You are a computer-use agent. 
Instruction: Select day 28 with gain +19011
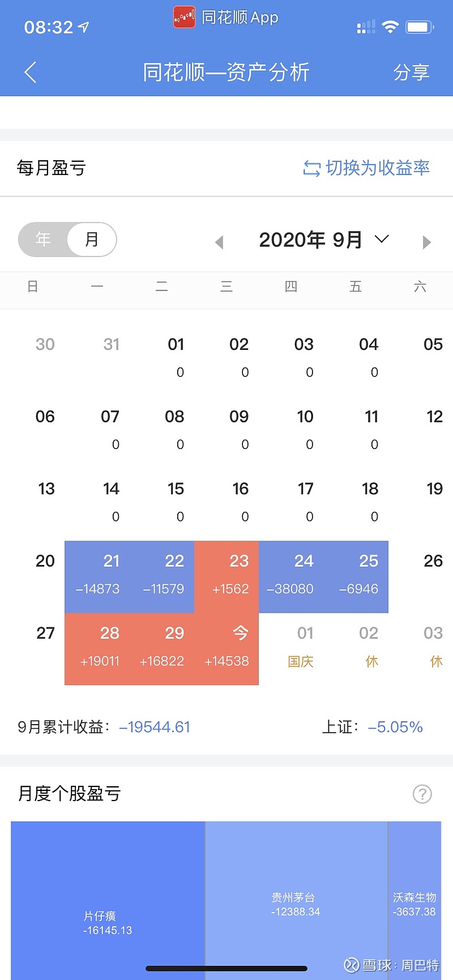(x=97, y=649)
